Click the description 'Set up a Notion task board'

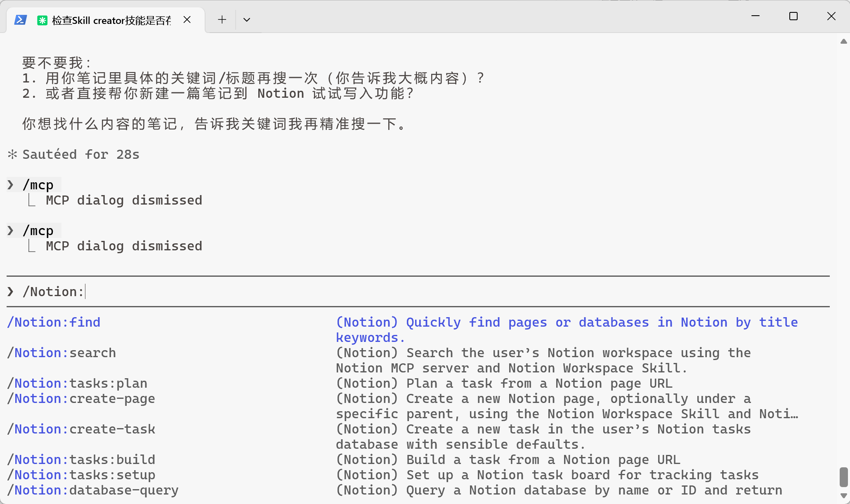(x=547, y=475)
